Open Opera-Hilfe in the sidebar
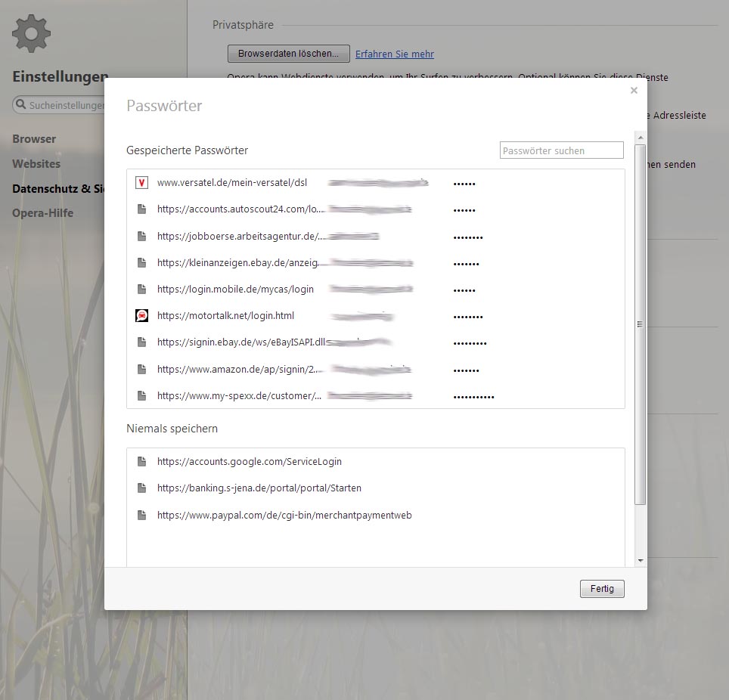Image resolution: width=729 pixels, height=700 pixels. point(42,213)
